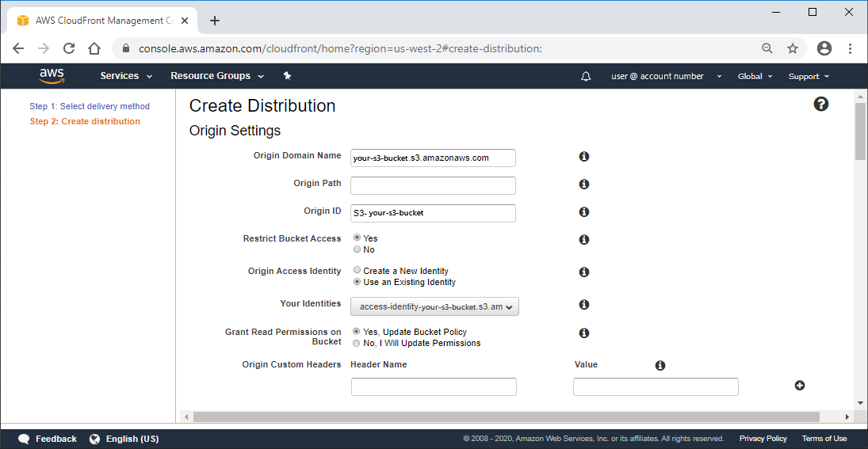The width and height of the screenshot is (868, 449).
Task: Click the Origin Domain Name field
Action: click(433, 158)
